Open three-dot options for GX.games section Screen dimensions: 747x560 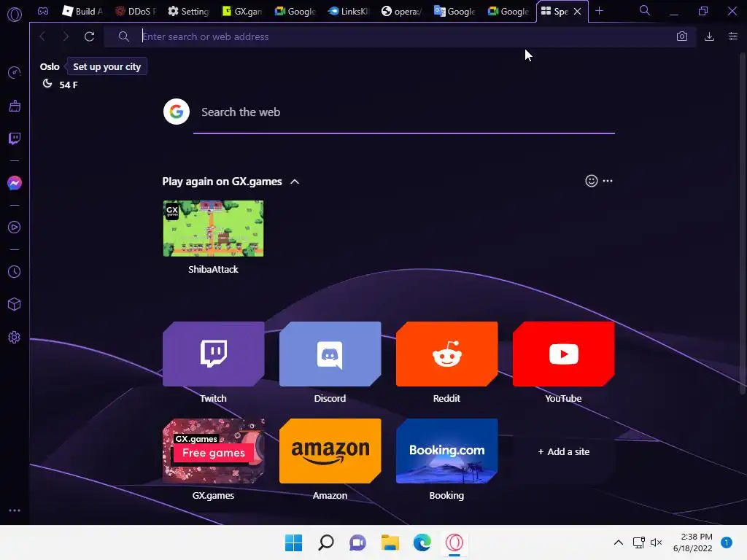(x=608, y=181)
